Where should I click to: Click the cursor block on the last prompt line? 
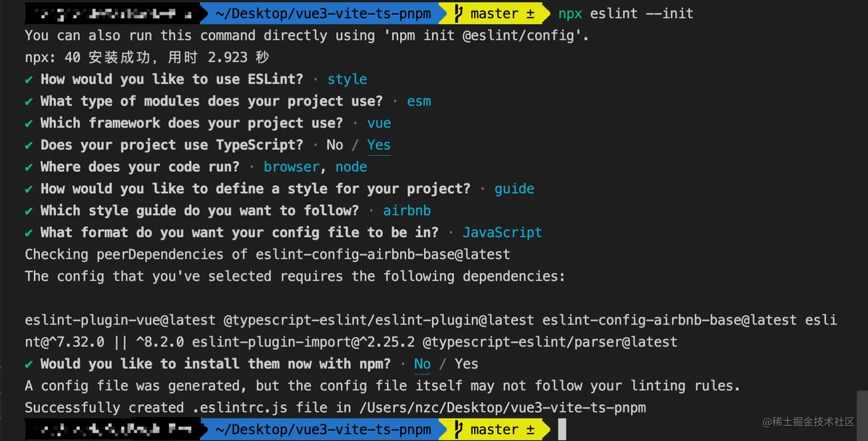pos(563,429)
